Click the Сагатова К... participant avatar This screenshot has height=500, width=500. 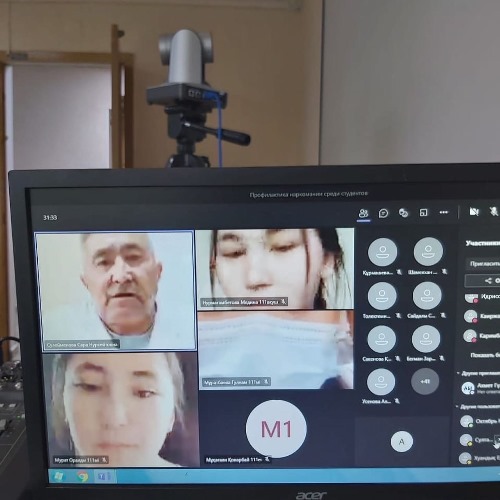point(382,339)
